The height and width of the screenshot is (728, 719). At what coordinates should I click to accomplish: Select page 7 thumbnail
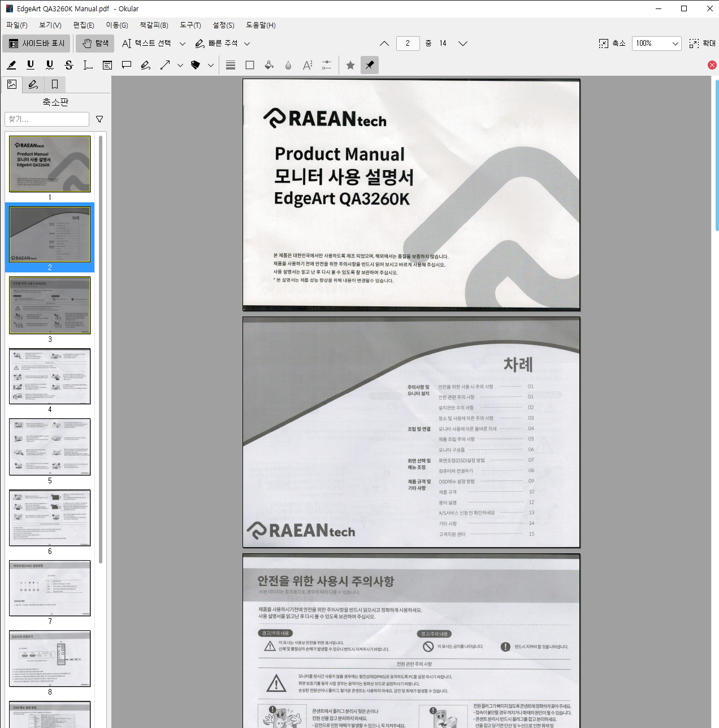50,588
